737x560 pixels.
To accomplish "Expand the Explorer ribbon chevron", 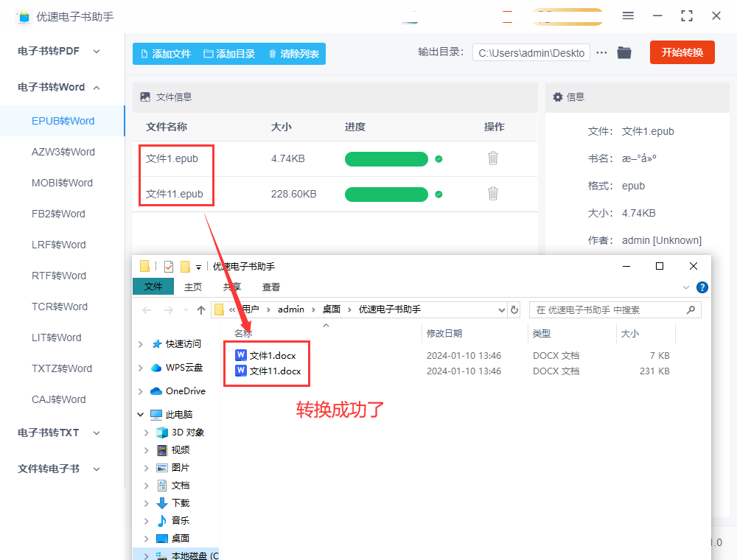I will (685, 287).
